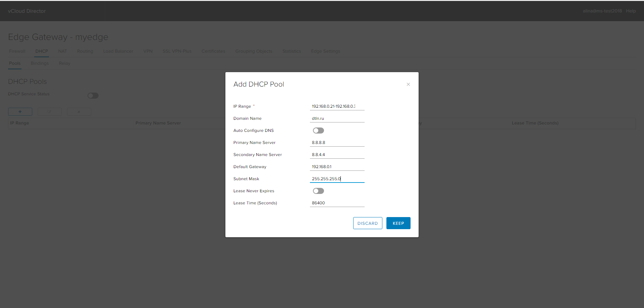Close the Add DHCP Pool dialog
Image resolution: width=644 pixels, height=308 pixels.
tap(408, 84)
